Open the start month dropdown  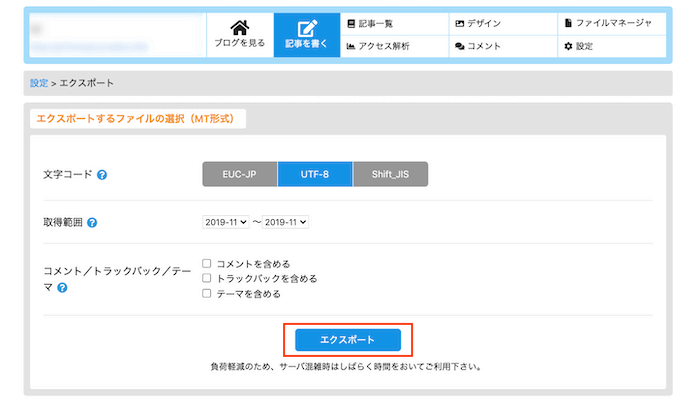pyautogui.click(x=225, y=222)
